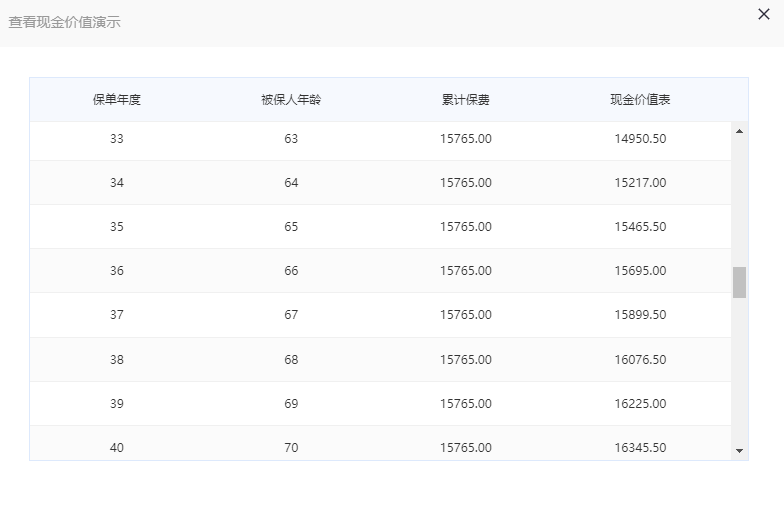The image size is (784, 507).
Task: Click cash value 14950.50 cell
Action: tap(640, 138)
